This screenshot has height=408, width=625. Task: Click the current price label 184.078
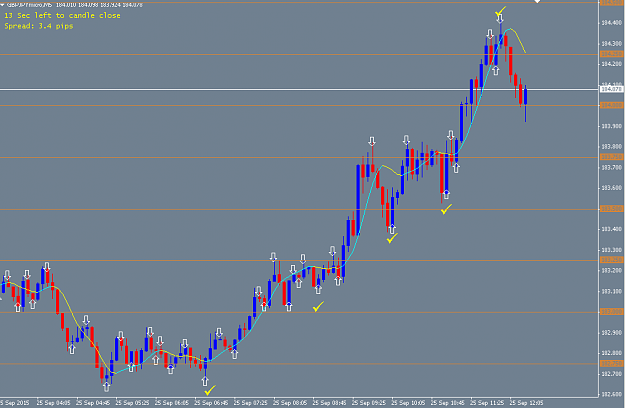(x=611, y=89)
